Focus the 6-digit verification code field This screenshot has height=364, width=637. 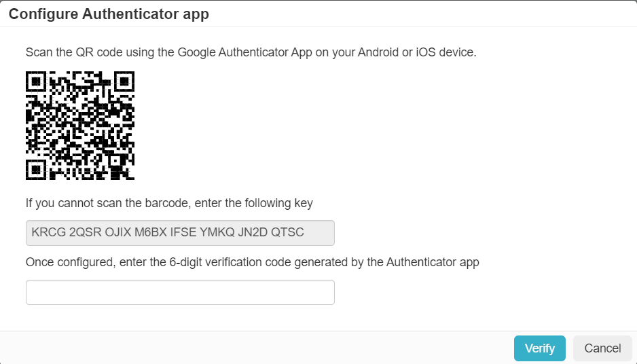180,292
